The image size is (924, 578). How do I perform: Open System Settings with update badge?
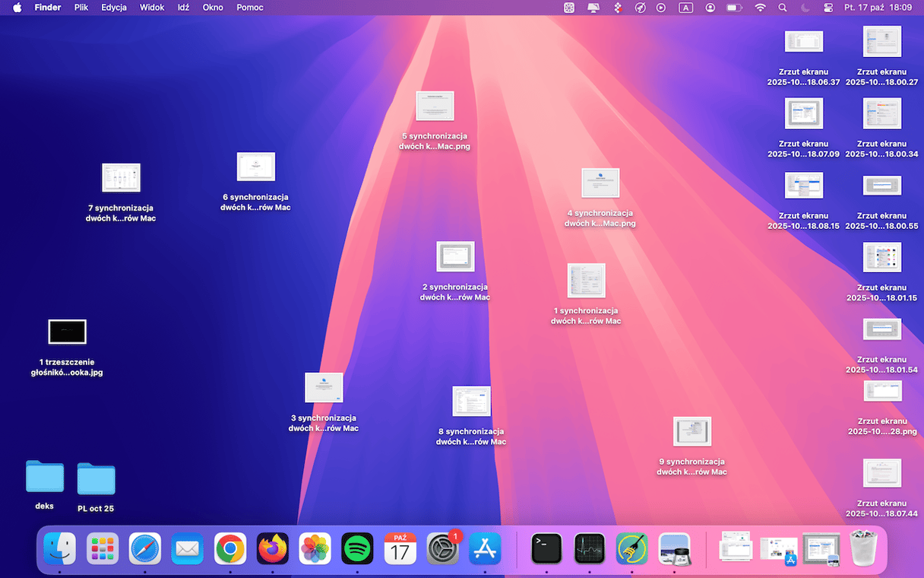(x=442, y=548)
